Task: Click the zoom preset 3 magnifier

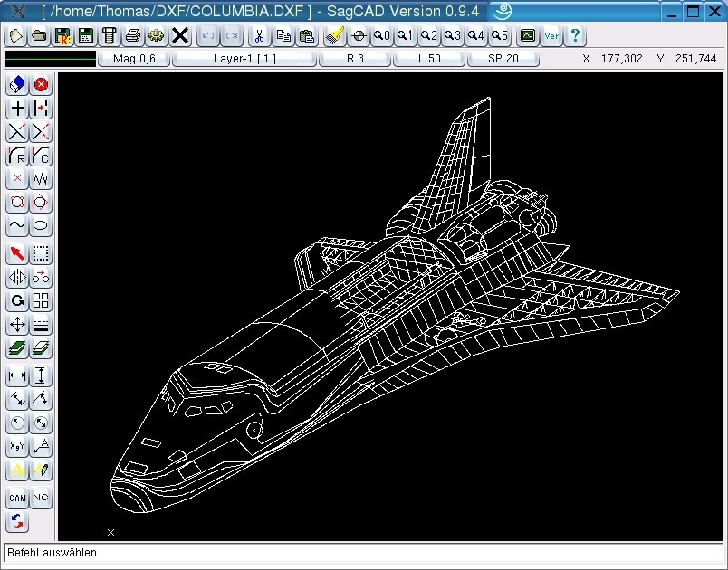Action: tap(452, 36)
